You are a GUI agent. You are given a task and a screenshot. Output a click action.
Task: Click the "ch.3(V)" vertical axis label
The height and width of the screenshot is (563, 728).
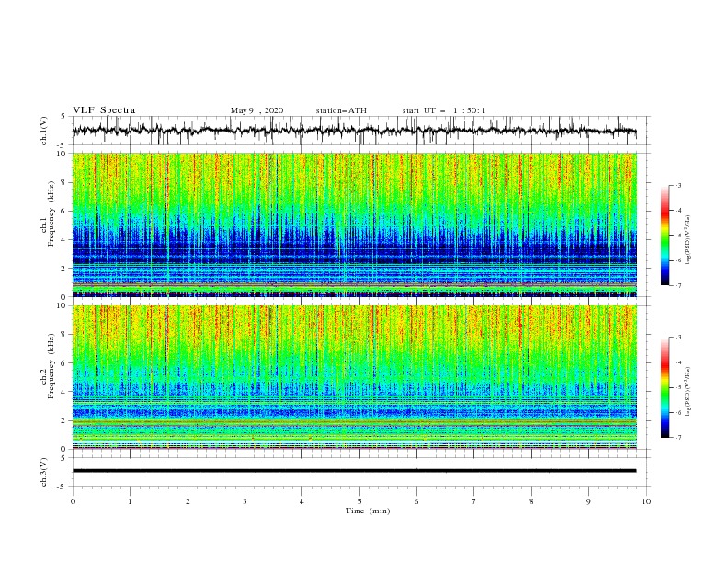click(44, 473)
